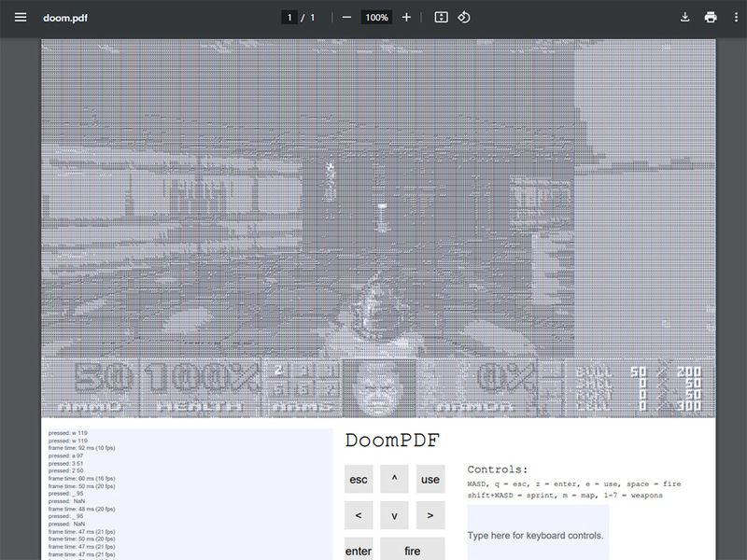Viewport: 747px width, 560px height.
Task: Click log line 'pressed: 3 51'
Action: pyautogui.click(x=65, y=463)
